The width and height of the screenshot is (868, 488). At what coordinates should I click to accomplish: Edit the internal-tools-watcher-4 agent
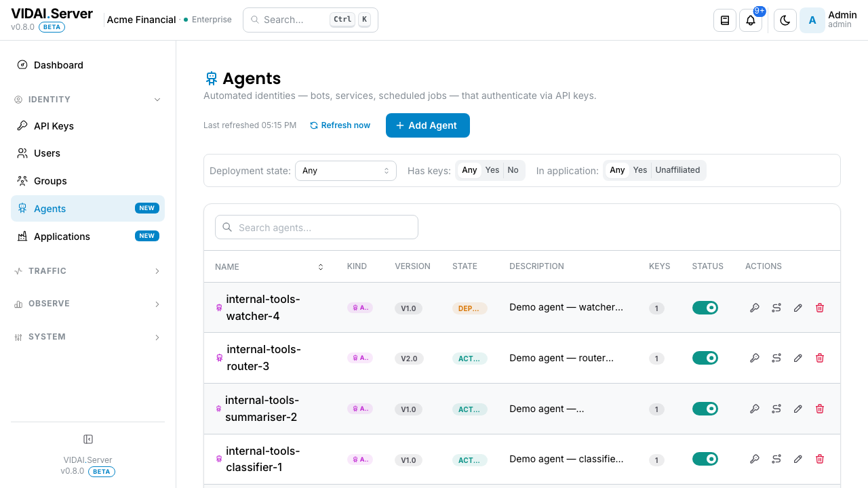(x=798, y=308)
